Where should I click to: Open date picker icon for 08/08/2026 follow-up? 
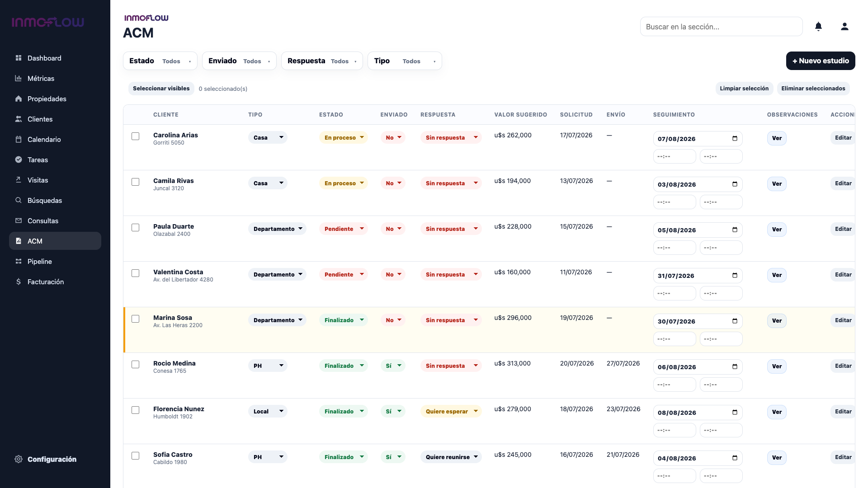pyautogui.click(x=735, y=413)
